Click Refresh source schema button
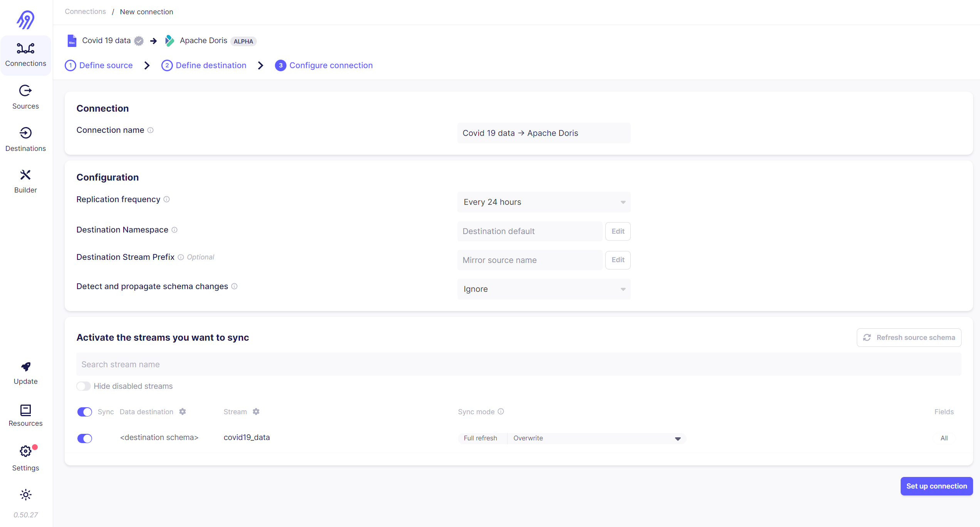This screenshot has height=527, width=980. (x=909, y=338)
